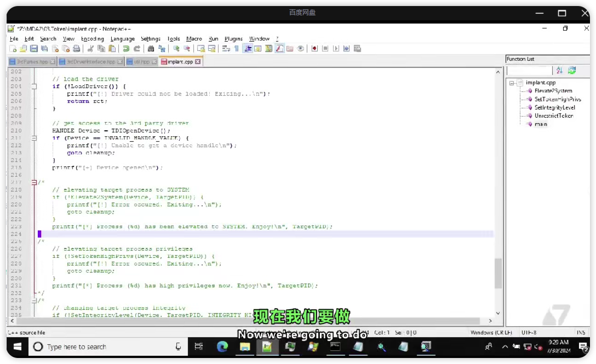
Task: Start macro recording from the toolbar
Action: (314, 48)
